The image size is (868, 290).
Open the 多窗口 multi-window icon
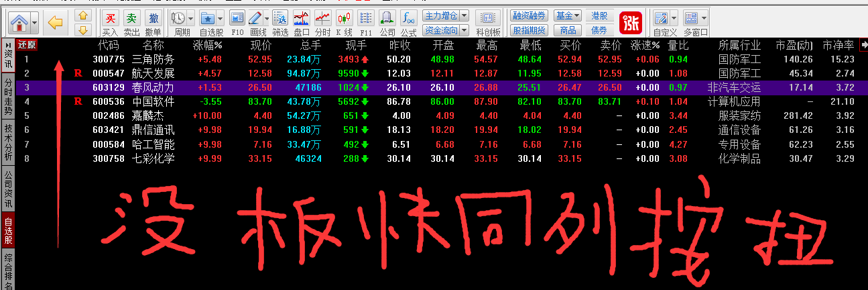click(692, 18)
